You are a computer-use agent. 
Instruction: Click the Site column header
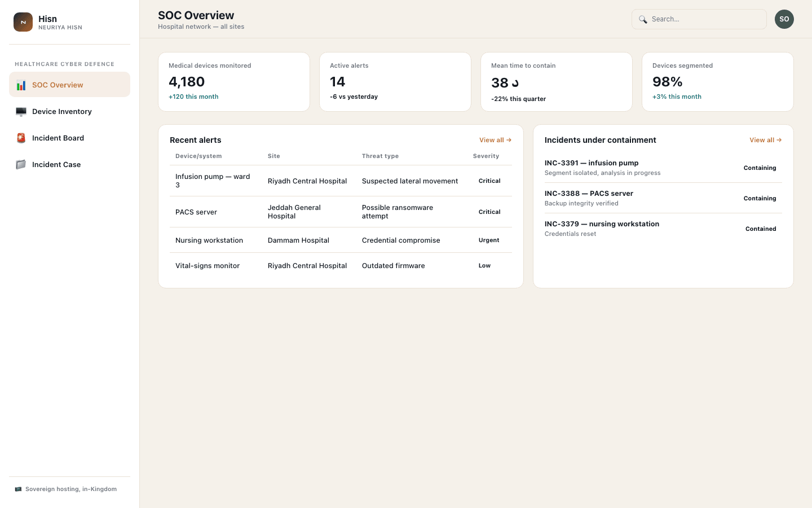274,156
